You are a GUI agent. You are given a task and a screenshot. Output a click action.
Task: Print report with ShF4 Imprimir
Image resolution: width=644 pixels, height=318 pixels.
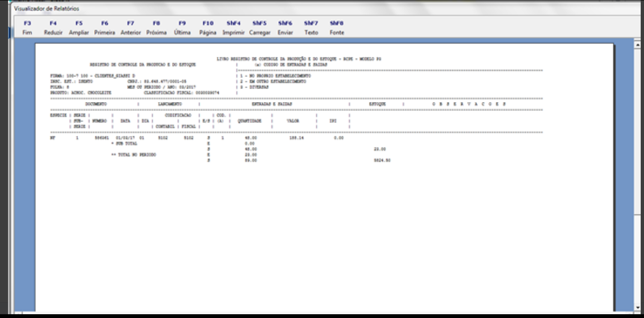tap(233, 28)
